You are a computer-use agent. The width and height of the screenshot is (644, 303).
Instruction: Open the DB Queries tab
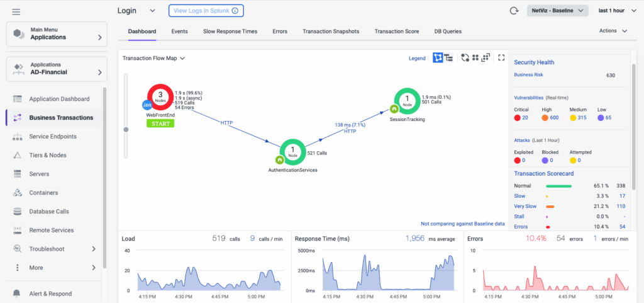point(448,31)
